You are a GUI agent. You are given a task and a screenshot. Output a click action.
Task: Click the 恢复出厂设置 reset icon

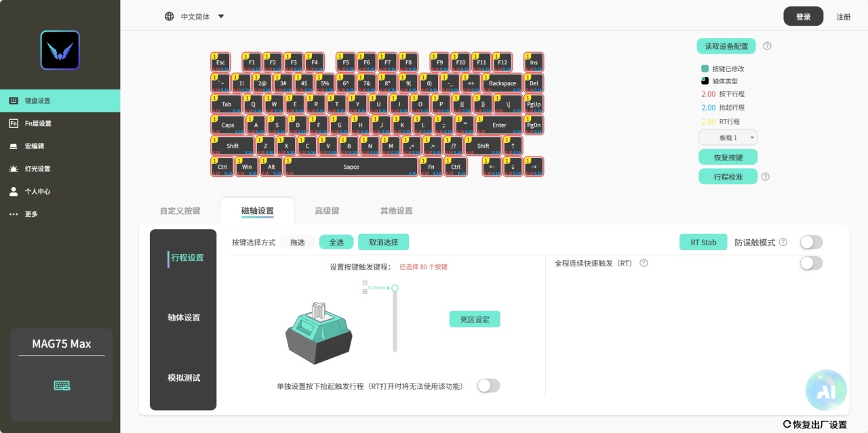787,424
